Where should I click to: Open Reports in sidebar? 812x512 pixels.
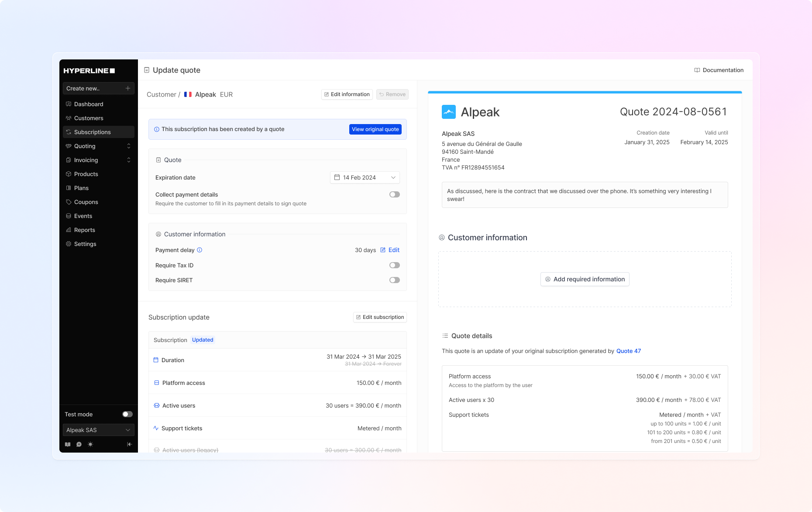coord(99,230)
